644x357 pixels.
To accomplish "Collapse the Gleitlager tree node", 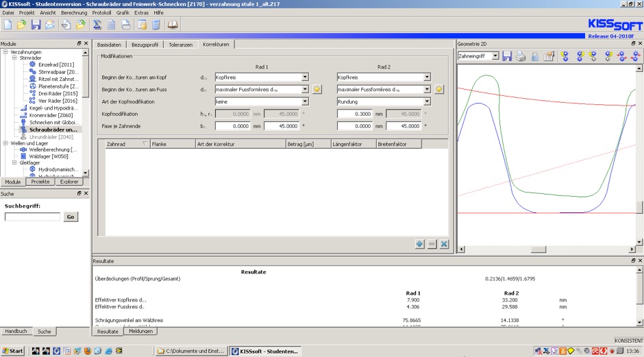I will click(14, 162).
